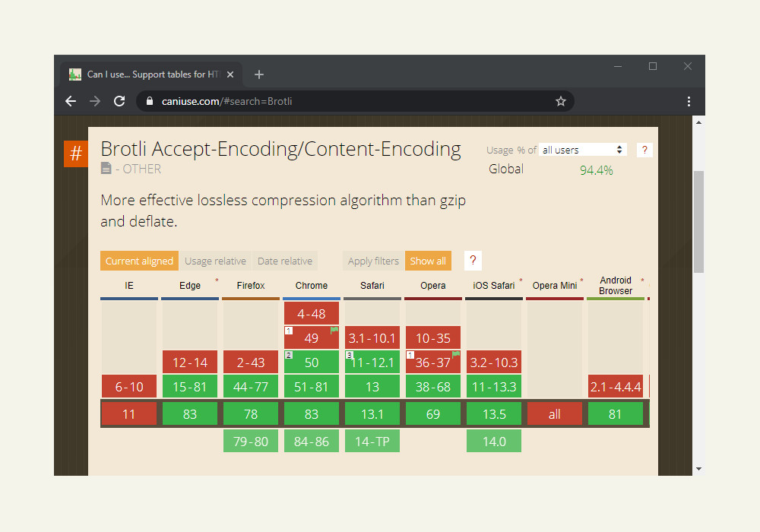Select the Edge 15-81 cell

pyautogui.click(x=190, y=386)
